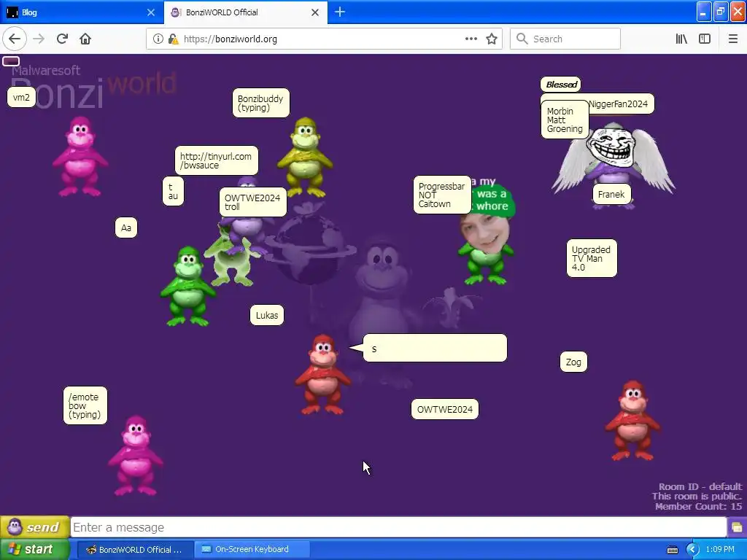Click the small purple button above Malwaresoft logo
This screenshot has height=560, width=747.
[11, 61]
